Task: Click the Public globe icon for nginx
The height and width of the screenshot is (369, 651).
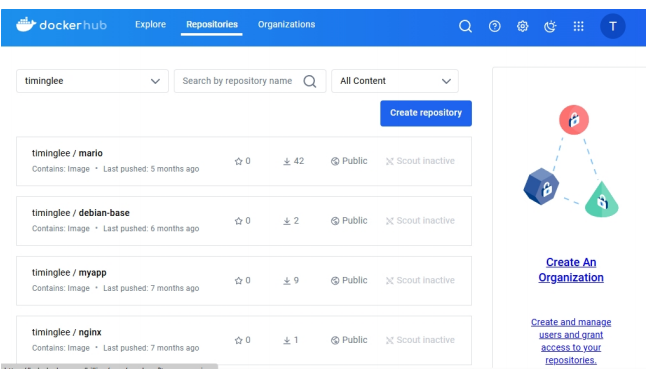Action: click(x=335, y=341)
